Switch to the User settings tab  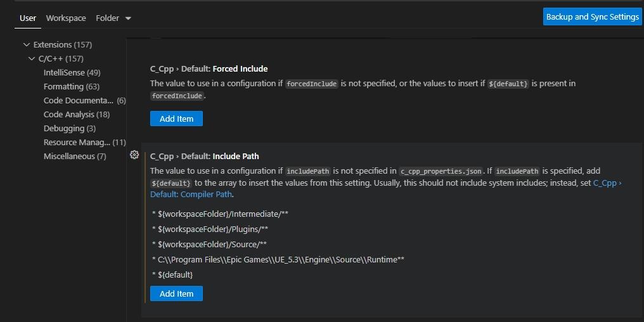[28, 18]
